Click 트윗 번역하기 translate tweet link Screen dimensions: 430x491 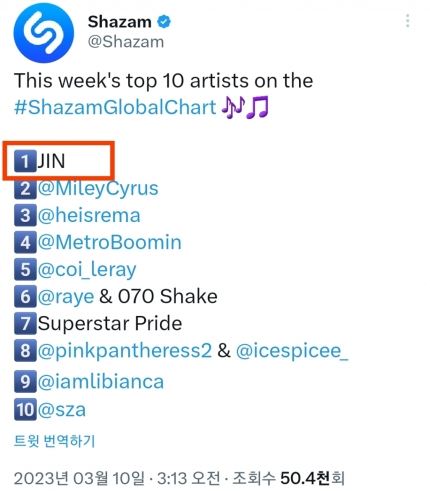tap(55, 441)
